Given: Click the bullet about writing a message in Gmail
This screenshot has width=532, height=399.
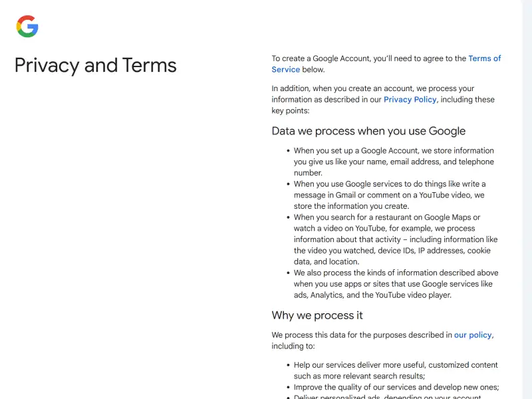Looking at the screenshot, I should coord(390,195).
